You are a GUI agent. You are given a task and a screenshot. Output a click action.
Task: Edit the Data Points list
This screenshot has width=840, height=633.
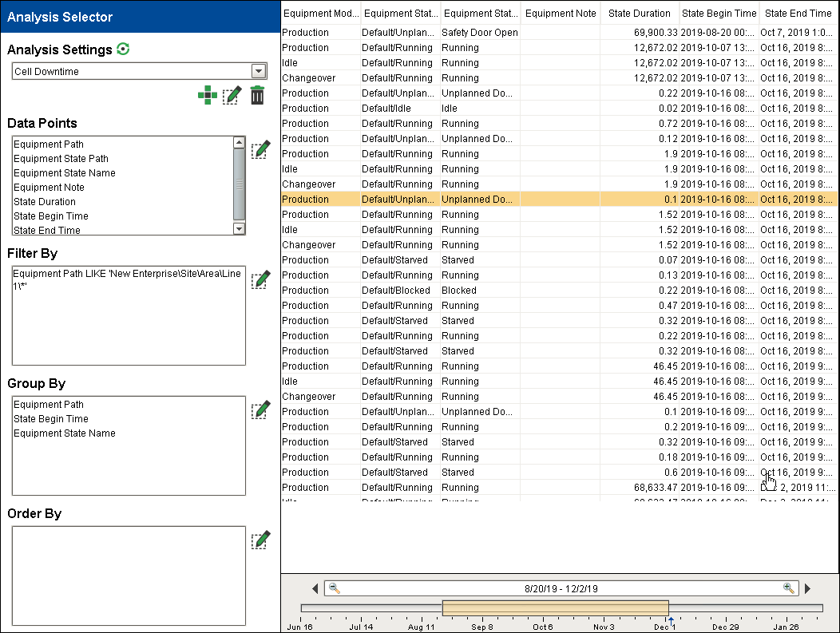[x=260, y=149]
